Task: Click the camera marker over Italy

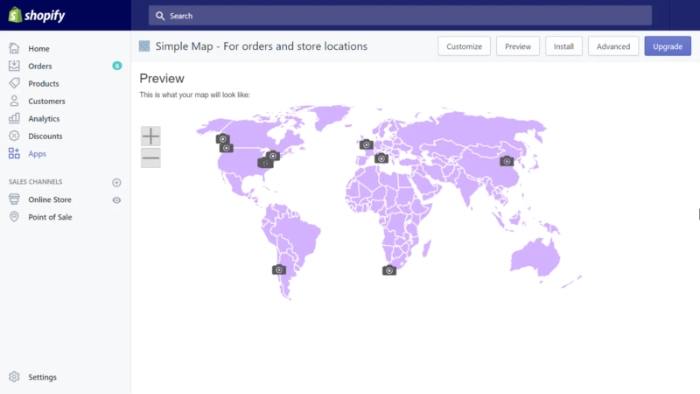Action: 381,158
